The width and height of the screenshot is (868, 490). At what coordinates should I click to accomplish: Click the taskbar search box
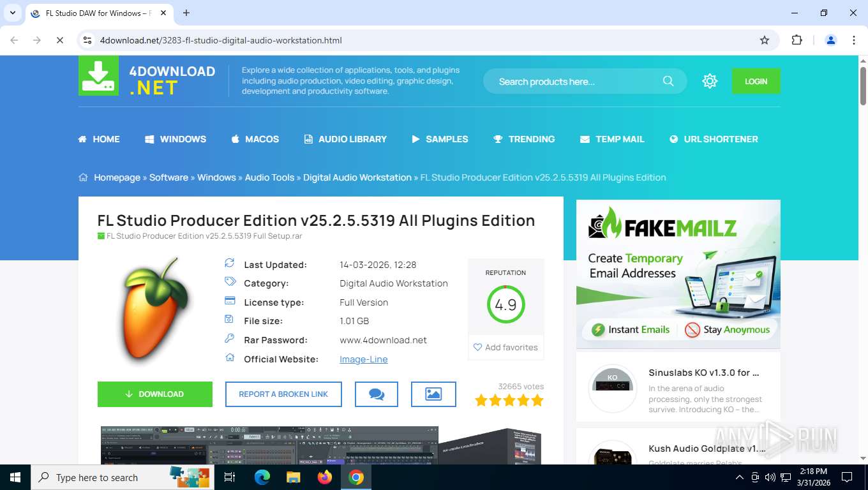122,477
